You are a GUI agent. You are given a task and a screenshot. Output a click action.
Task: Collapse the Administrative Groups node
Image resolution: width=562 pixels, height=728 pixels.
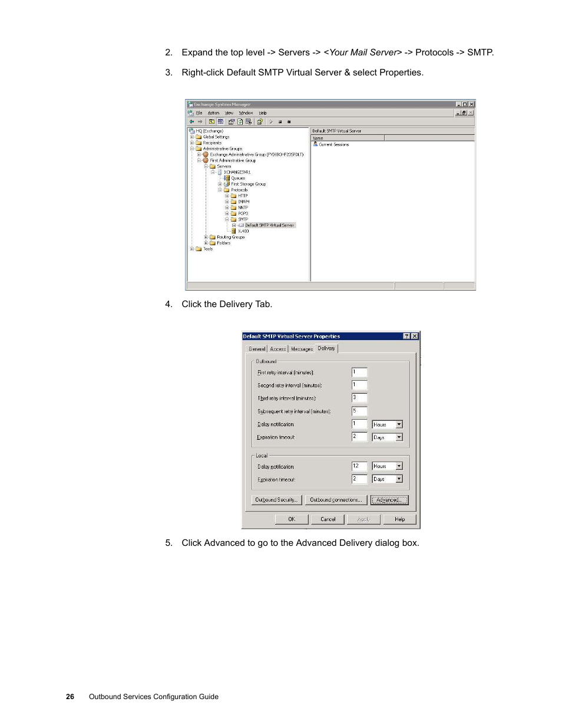(191, 149)
